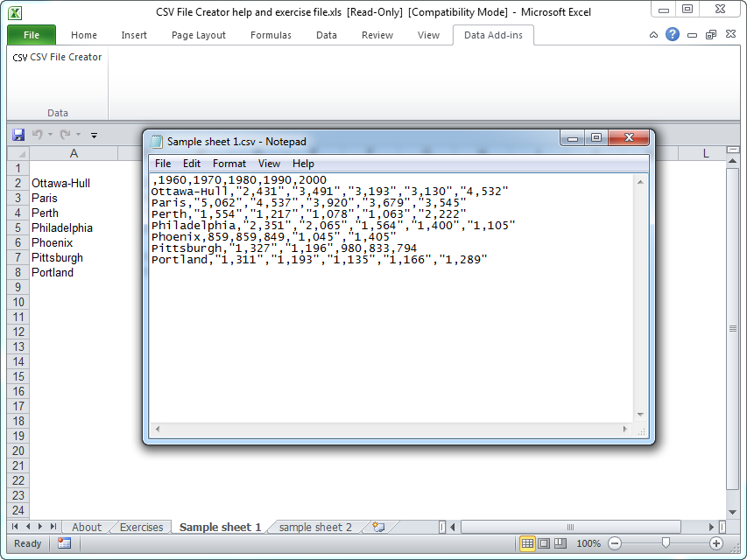747x560 pixels.
Task: Open the CSV File Creator add-in
Action: pyautogui.click(x=57, y=57)
